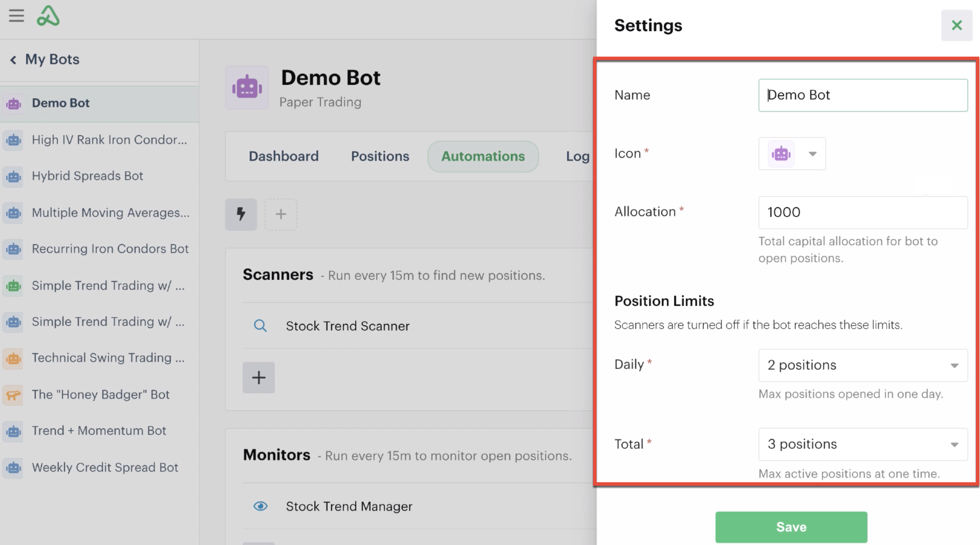980x545 pixels.
Task: Click orange Technical Swing Trading icon
Action: pyautogui.click(x=13, y=358)
